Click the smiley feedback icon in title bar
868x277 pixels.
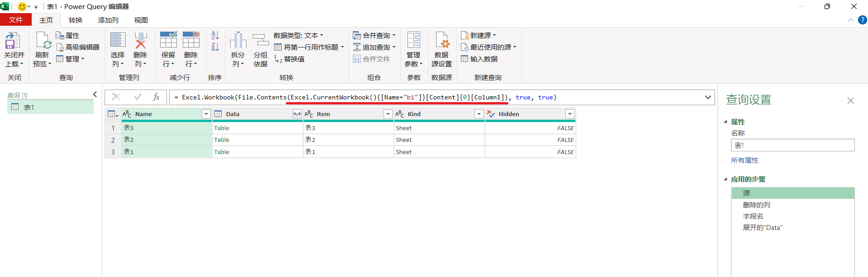[22, 6]
